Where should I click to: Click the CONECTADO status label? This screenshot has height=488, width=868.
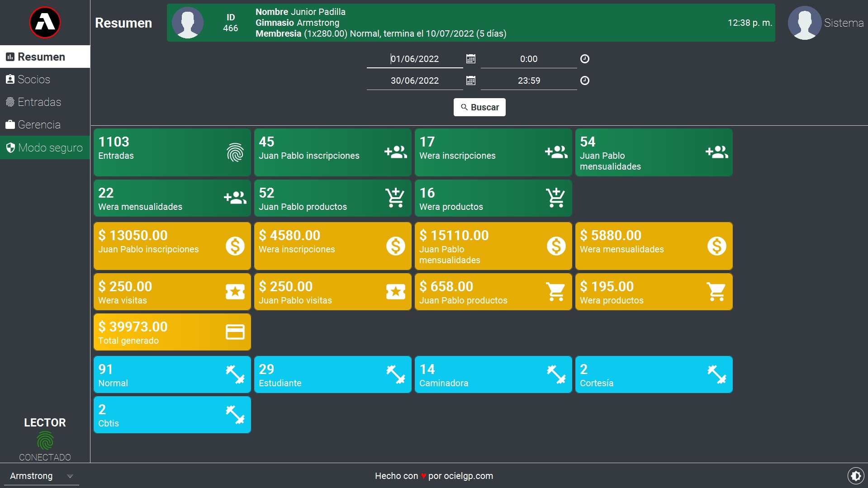point(45,457)
